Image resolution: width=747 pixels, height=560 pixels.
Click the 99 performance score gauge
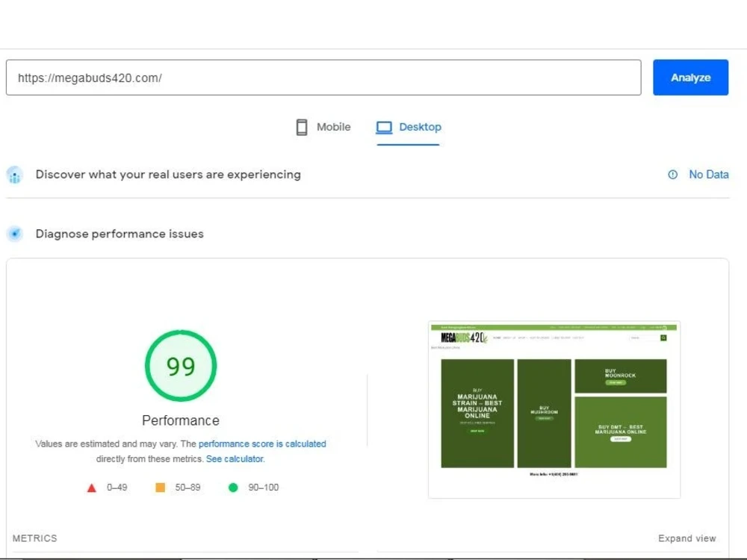click(181, 366)
